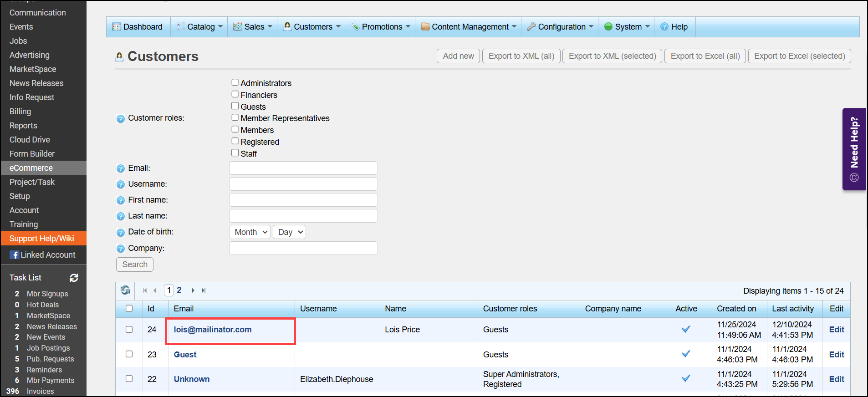The image size is (868, 397).
Task: Open the Month dropdown for date of birth
Action: coord(250,232)
